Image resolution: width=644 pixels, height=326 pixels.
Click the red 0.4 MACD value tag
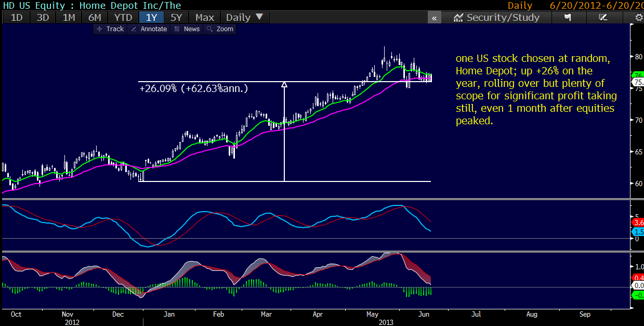click(x=638, y=278)
